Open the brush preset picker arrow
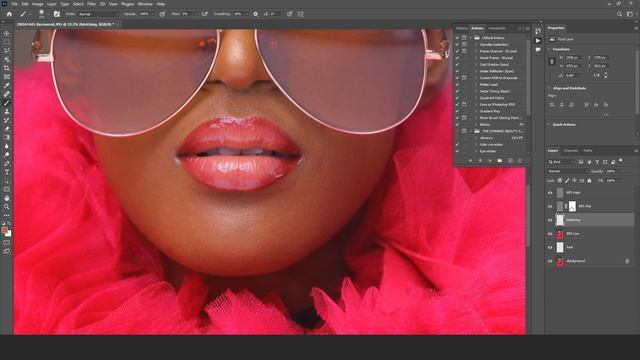The width and height of the screenshot is (640, 360). tap(48, 14)
